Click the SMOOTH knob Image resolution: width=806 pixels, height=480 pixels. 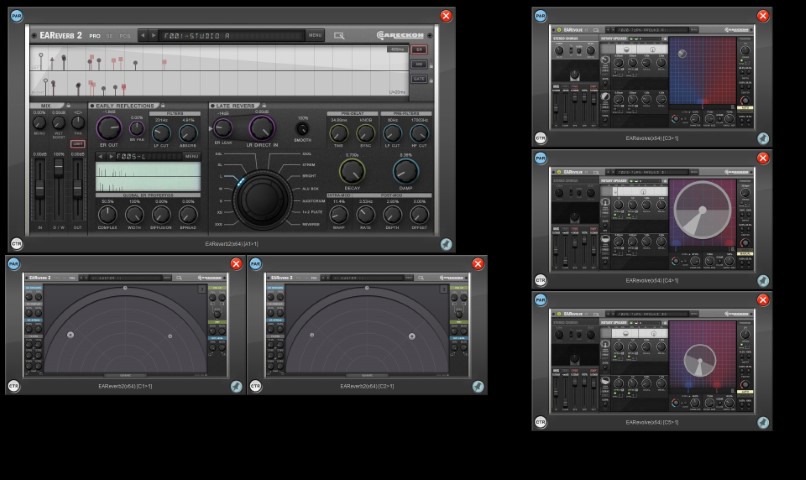tap(303, 128)
